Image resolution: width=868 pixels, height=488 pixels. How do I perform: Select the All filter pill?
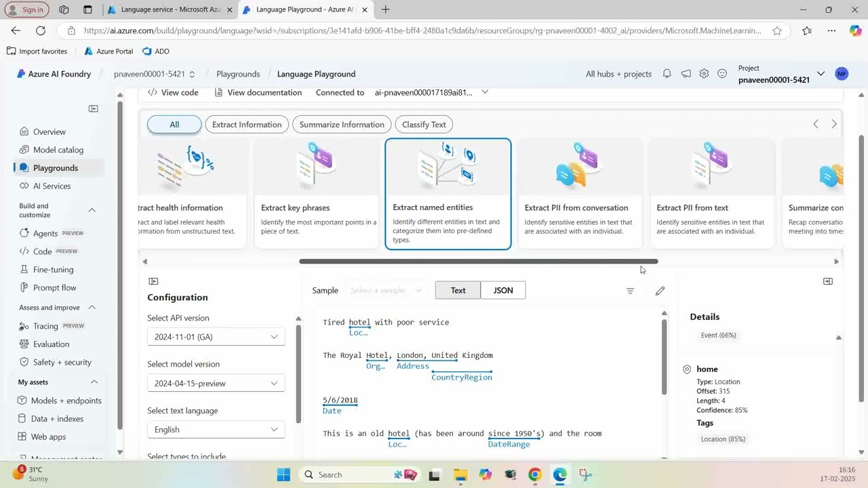point(174,125)
